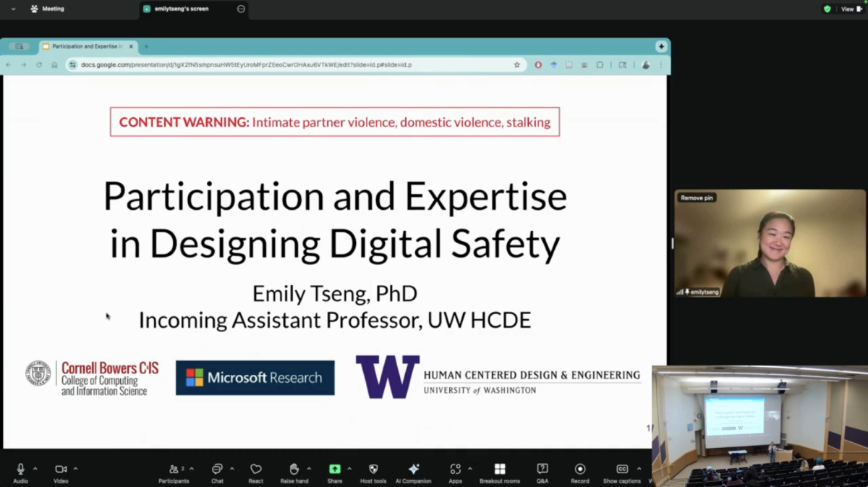The height and width of the screenshot is (487, 868).
Task: Click the Host tools shield icon
Action: coord(373,470)
